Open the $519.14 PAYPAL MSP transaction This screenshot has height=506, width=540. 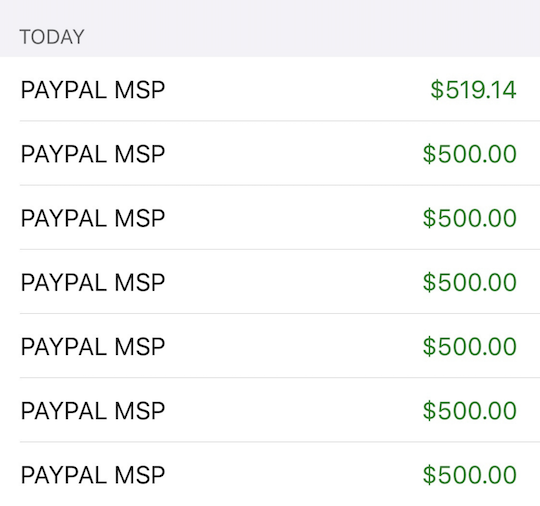click(270, 89)
